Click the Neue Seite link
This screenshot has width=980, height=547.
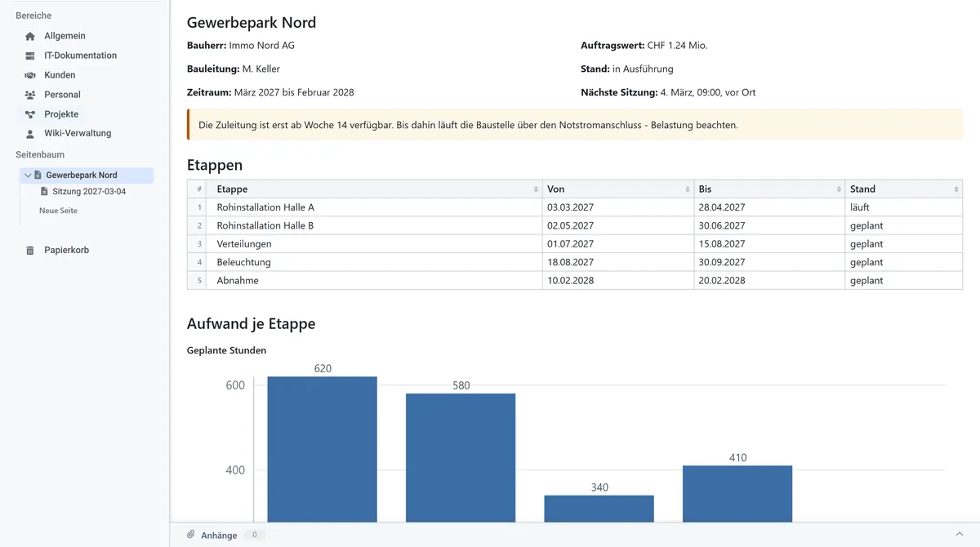pos(58,211)
